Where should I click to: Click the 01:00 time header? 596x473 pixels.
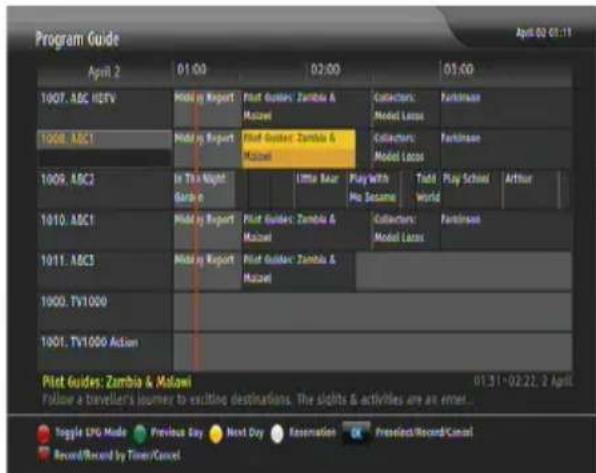pyautogui.click(x=192, y=70)
